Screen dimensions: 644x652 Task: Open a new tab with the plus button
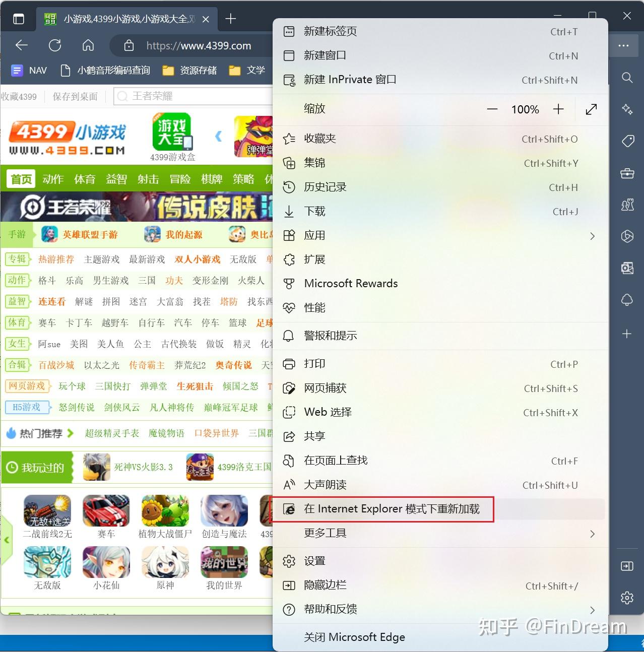tap(231, 19)
